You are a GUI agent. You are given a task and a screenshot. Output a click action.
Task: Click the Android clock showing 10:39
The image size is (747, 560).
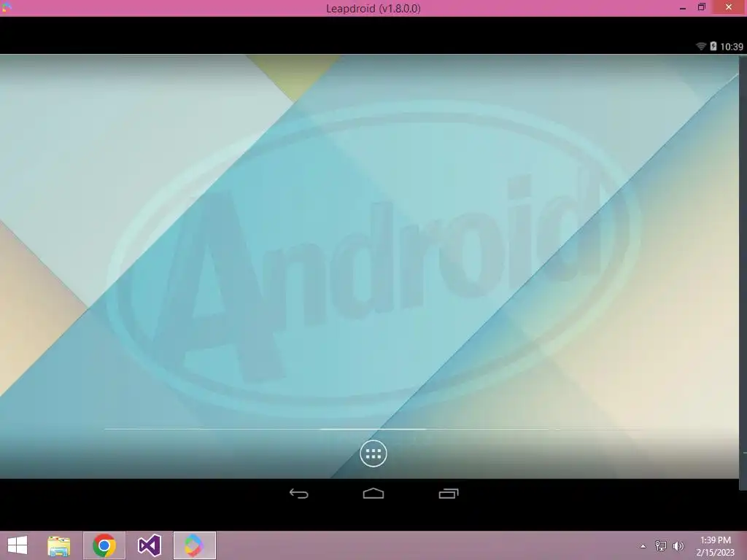click(731, 47)
